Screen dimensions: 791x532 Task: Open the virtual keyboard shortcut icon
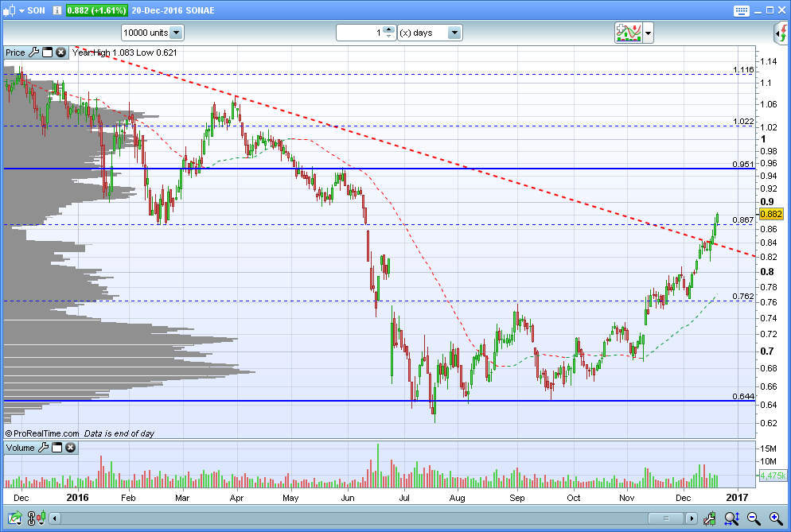741,10
